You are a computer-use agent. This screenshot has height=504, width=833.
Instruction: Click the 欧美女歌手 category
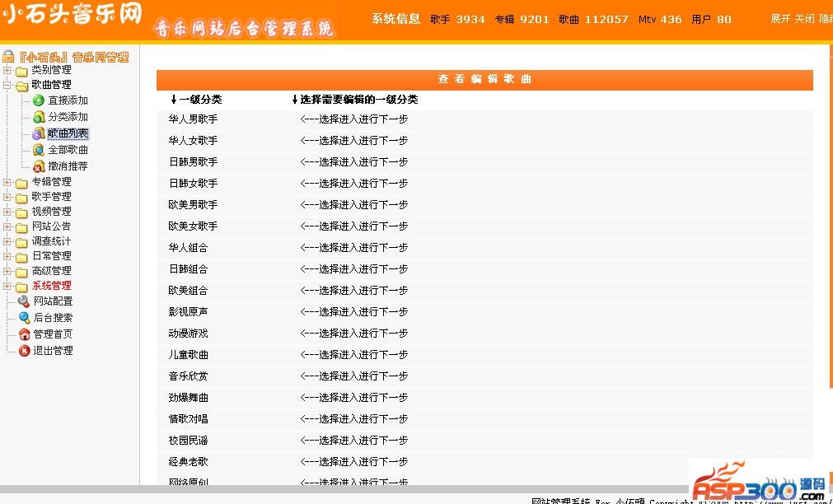pos(193,226)
